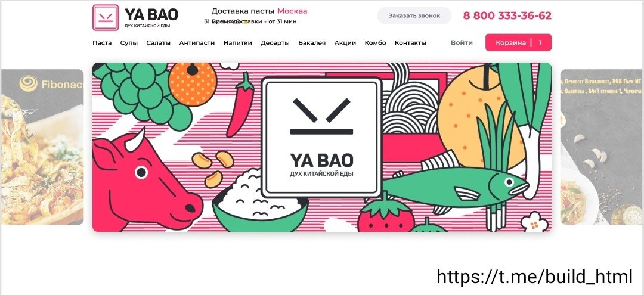
Task: Click the Войти login link
Action: tap(462, 43)
